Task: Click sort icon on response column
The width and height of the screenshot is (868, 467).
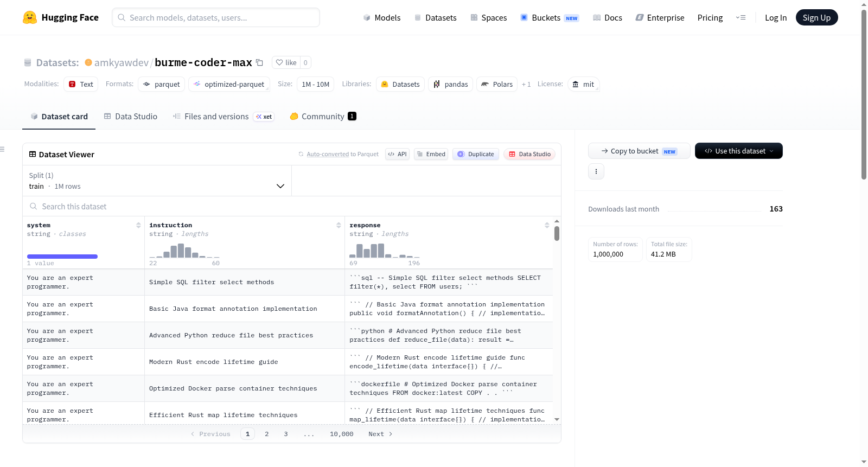Action: (x=547, y=225)
